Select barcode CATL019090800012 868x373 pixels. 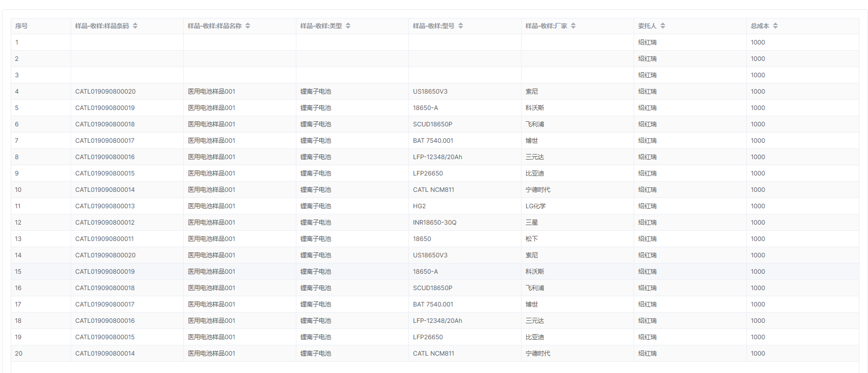point(105,223)
